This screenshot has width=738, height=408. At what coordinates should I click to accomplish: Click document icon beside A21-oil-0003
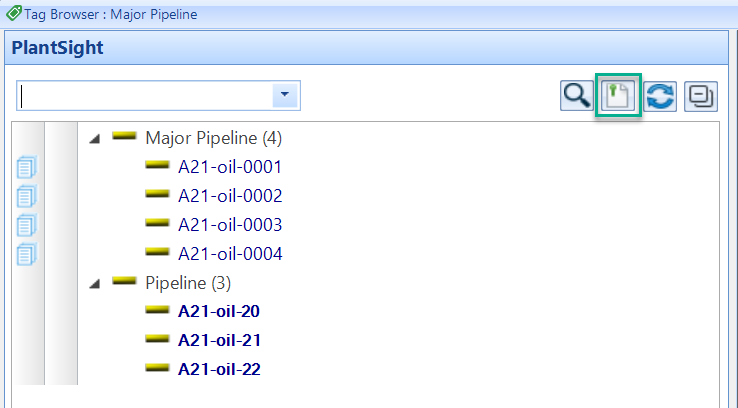click(27, 225)
